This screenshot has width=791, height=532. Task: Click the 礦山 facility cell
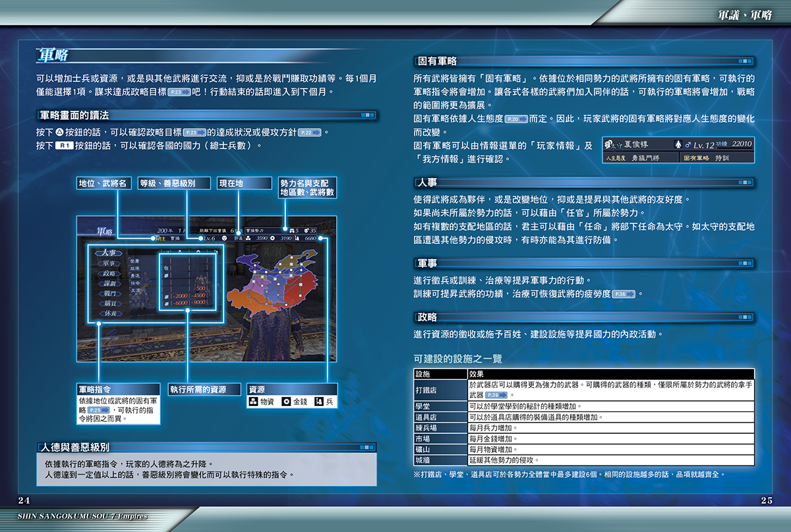pos(440,449)
